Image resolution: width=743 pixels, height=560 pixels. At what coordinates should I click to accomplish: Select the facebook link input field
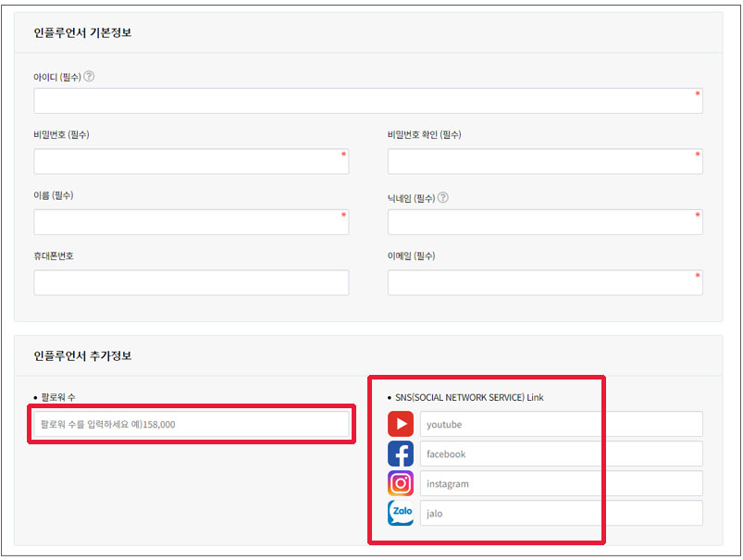pos(561,454)
